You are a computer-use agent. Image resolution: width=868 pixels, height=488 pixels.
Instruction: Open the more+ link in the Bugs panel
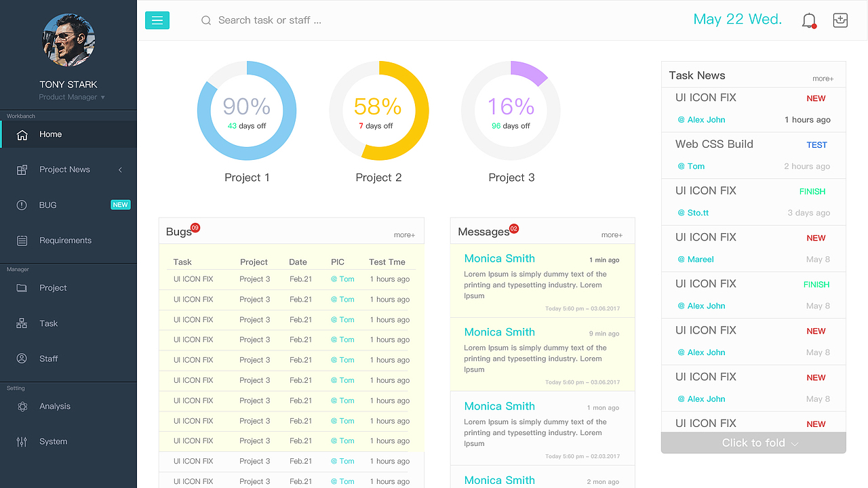tap(404, 235)
